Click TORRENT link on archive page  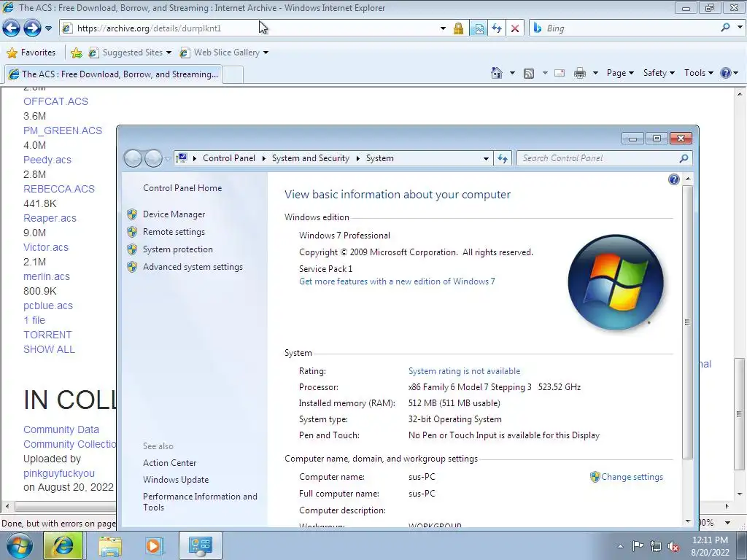pyautogui.click(x=47, y=335)
